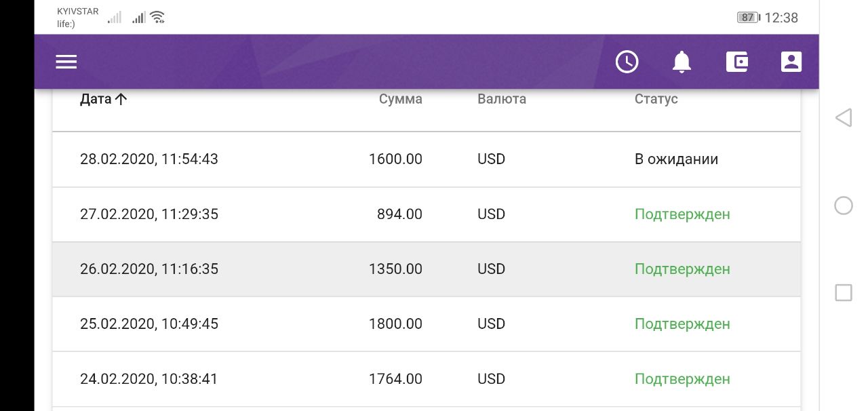Select row dated 24.02.2020, 10:38:41
The height and width of the screenshot is (411, 868).
149,379
